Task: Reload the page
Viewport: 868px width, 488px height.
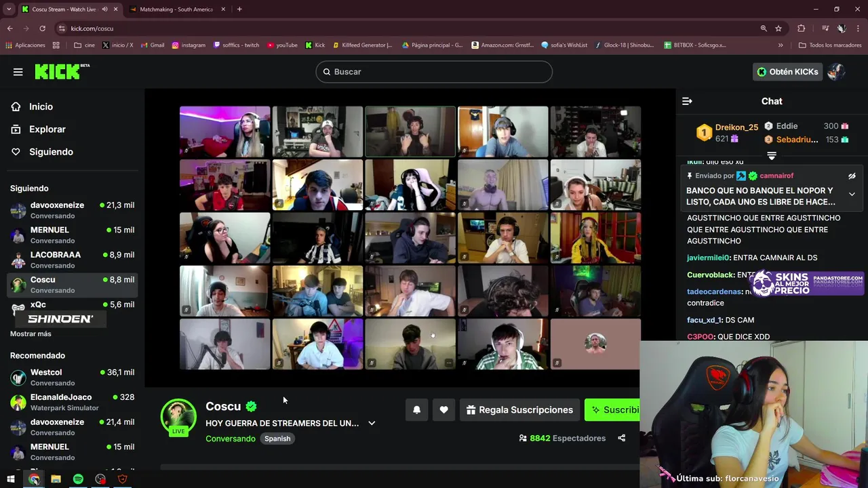Action: tap(42, 28)
